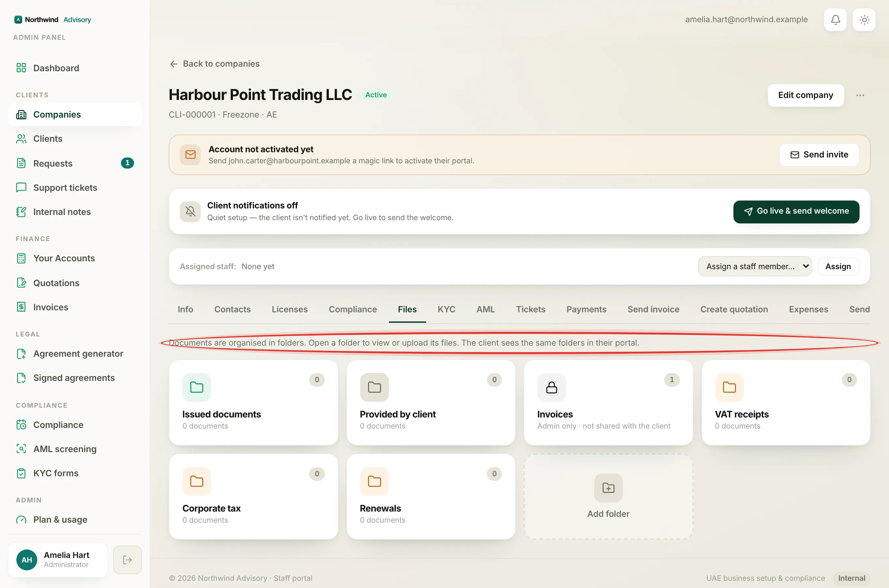Click the Requests document icon
Screen dimensions: 889x588
pyautogui.click(x=21, y=163)
